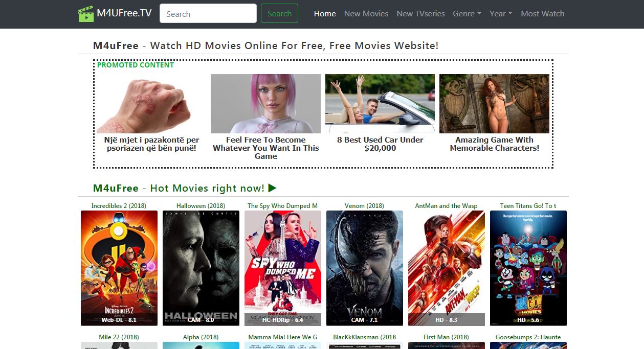Click the 'HD - 8.3' quality label

coord(447,320)
